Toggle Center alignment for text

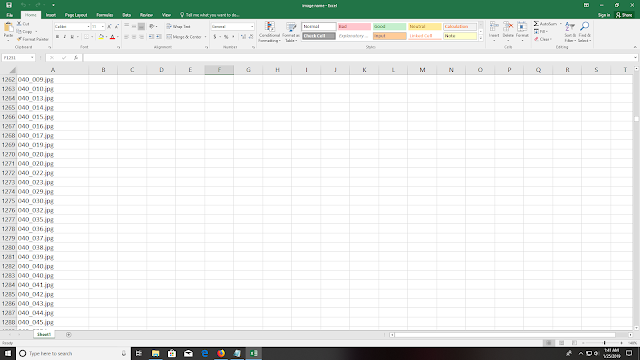[x=134, y=37]
